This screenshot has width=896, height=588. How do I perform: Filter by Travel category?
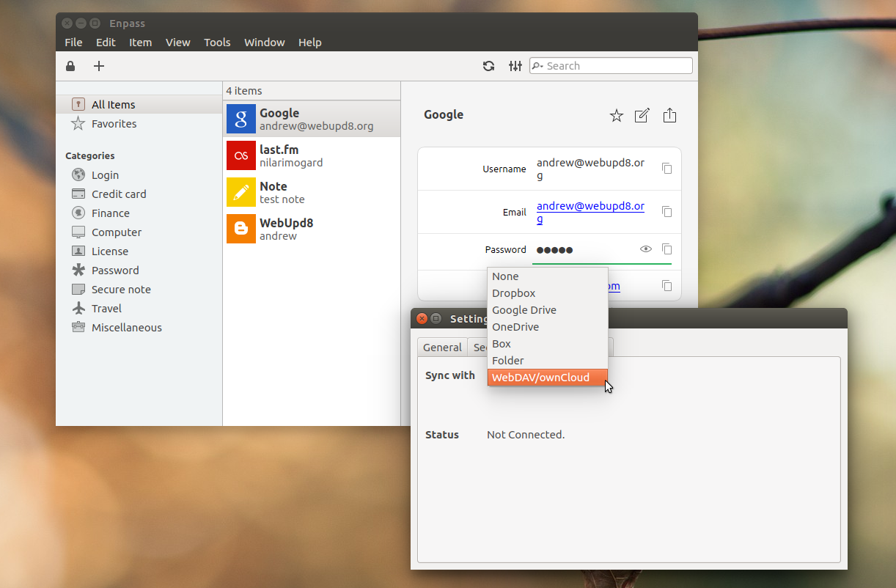point(139,309)
